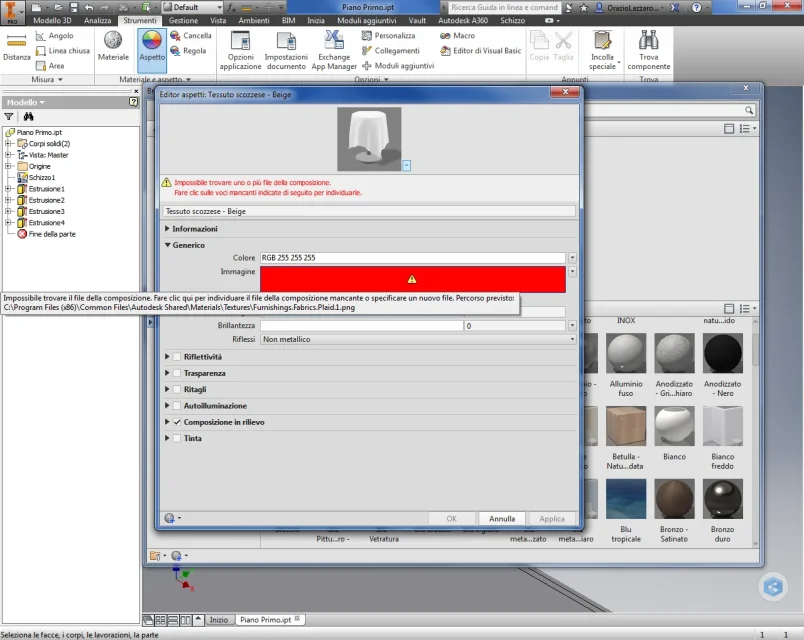The image size is (804, 640).
Task: Click the search magnifier in appearance browser
Action: tap(749, 110)
